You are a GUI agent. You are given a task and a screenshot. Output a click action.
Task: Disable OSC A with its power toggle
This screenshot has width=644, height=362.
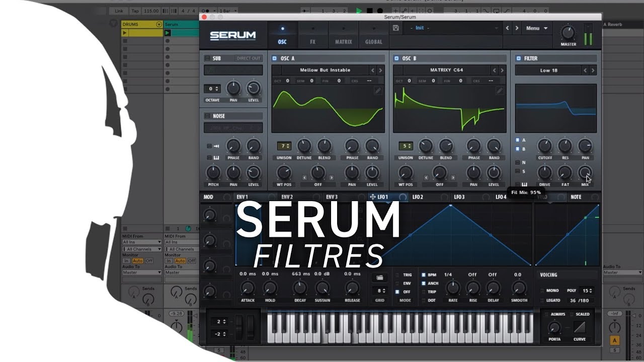[x=274, y=58]
